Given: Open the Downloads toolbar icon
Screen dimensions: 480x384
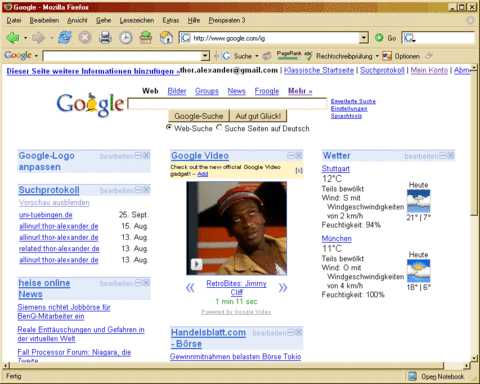Looking at the screenshot, I should (146, 38).
